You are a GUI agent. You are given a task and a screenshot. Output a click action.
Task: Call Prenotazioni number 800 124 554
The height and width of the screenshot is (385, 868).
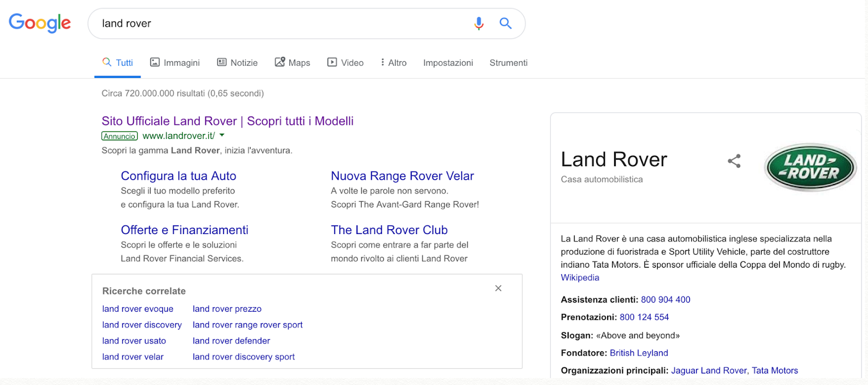click(x=644, y=317)
